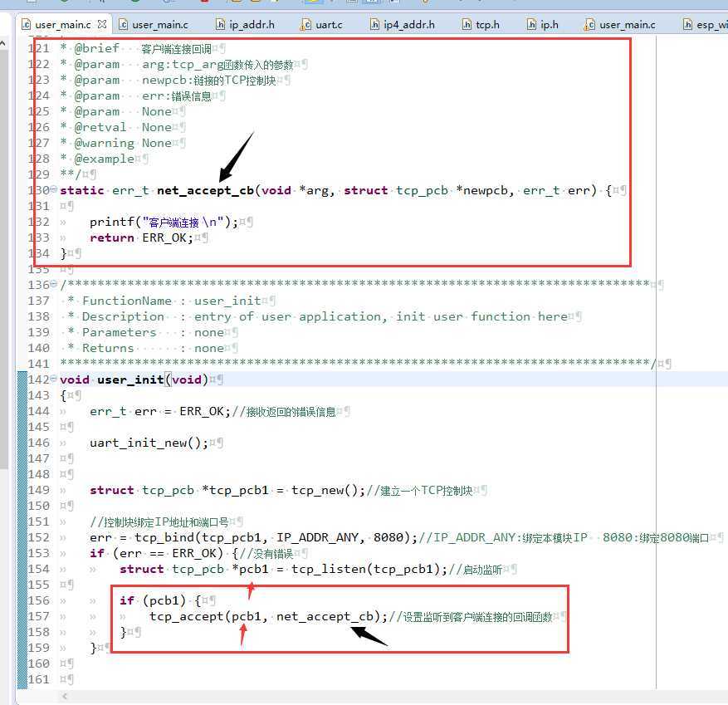Select the ip4_addr.h tab

coord(403,24)
